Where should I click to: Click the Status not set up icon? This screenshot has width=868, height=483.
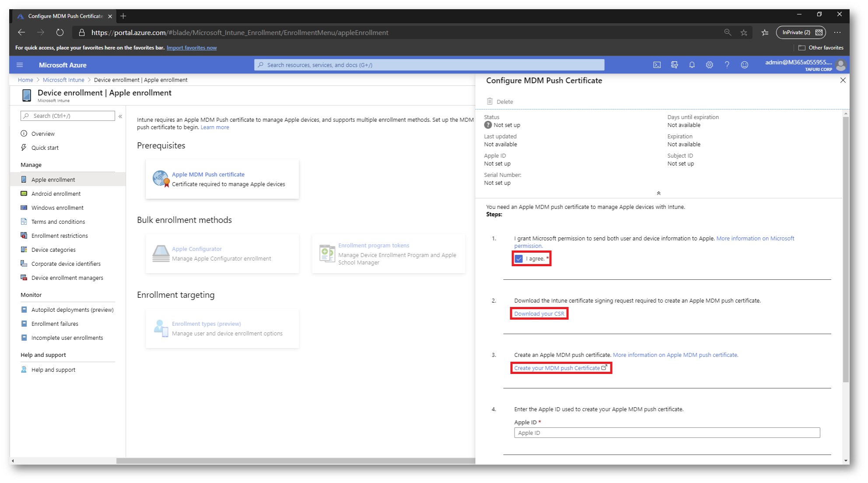click(488, 125)
